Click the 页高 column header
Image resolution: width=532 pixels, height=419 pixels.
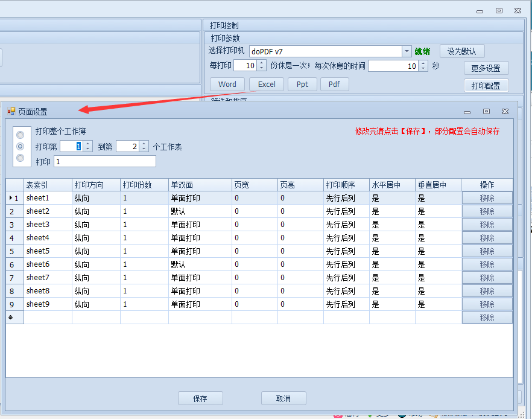pos(300,185)
